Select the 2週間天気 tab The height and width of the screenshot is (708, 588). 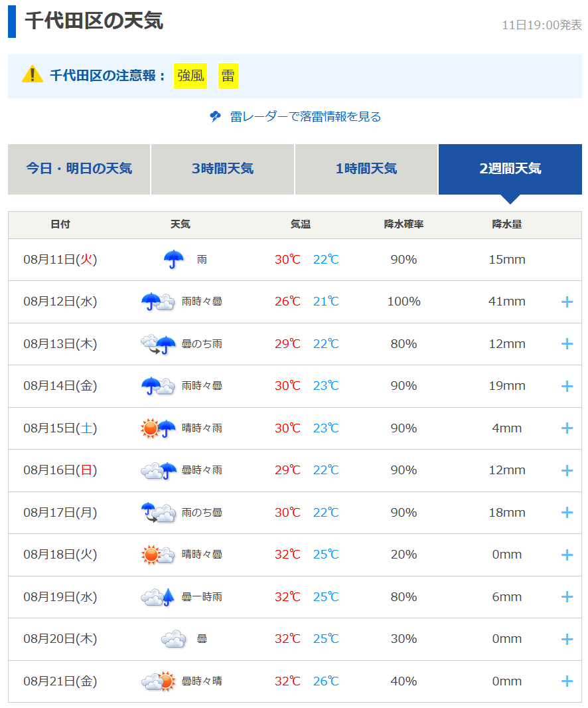(x=510, y=169)
